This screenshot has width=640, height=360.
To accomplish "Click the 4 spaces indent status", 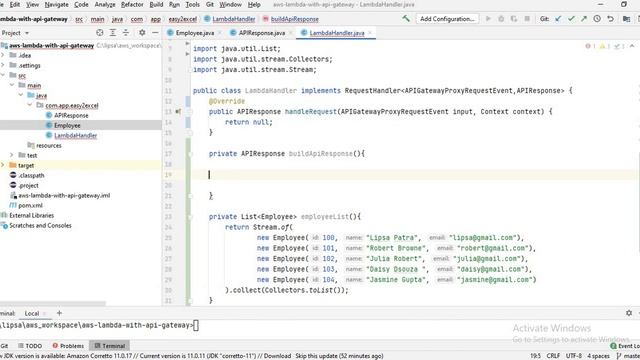I will [598, 356].
